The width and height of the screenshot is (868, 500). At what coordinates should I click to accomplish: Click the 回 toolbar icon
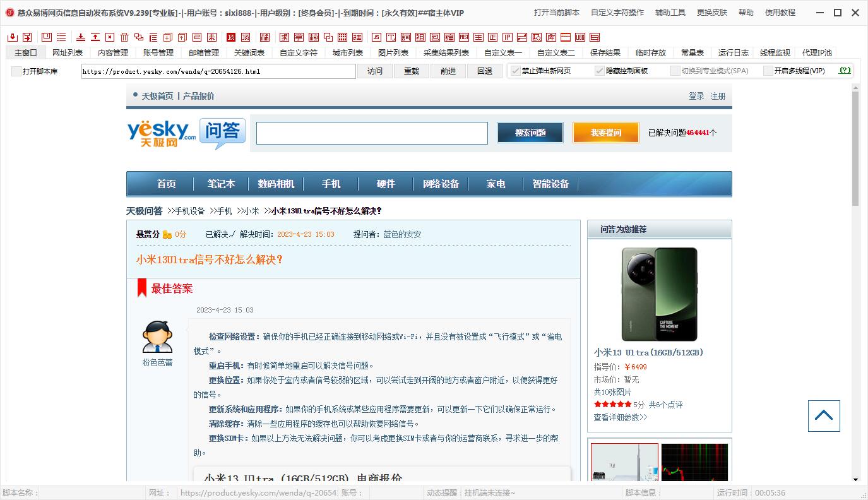click(x=196, y=37)
